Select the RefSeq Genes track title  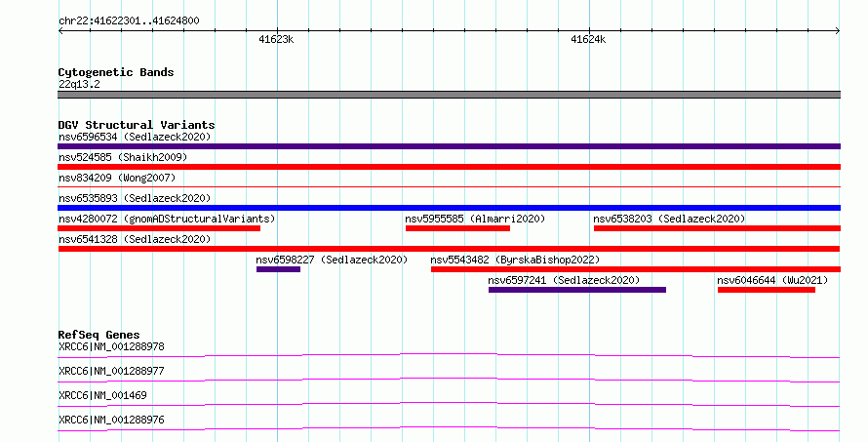pyautogui.click(x=99, y=335)
